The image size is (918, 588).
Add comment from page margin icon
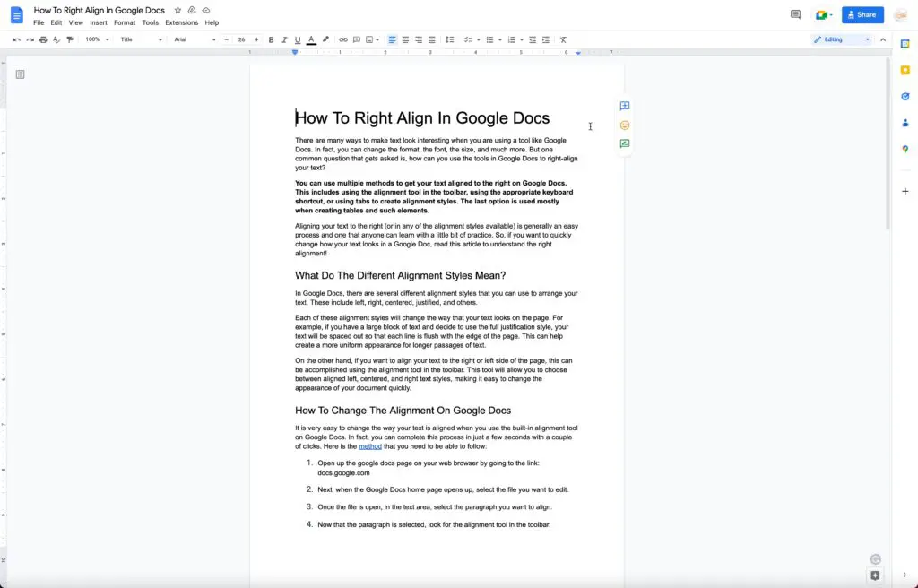pyautogui.click(x=625, y=106)
